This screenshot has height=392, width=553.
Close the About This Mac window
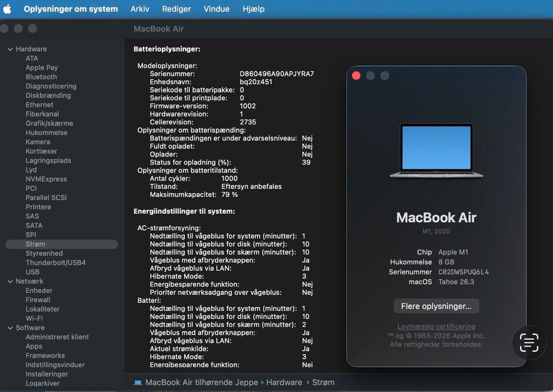tap(356, 75)
